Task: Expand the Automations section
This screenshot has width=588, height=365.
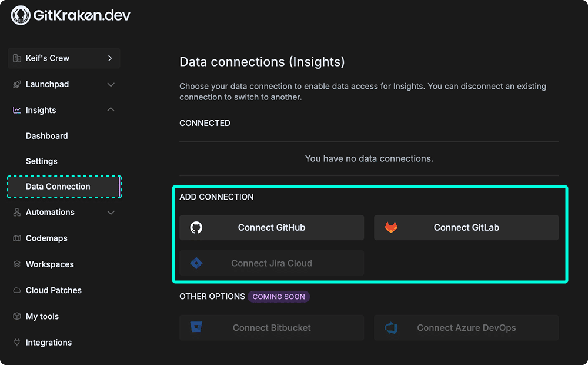Action: 111,213
